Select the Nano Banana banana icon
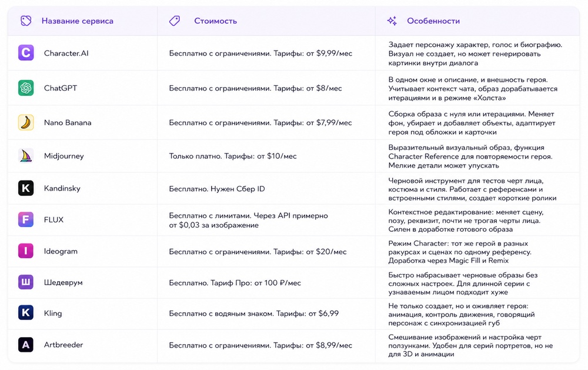The image size is (588, 370). tap(26, 122)
